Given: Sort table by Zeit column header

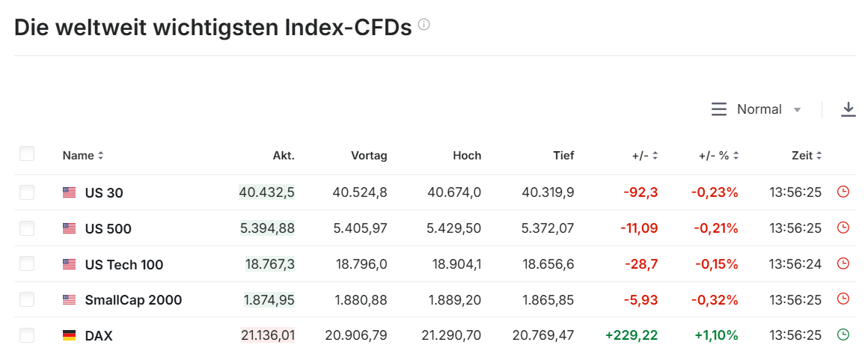Looking at the screenshot, I should coord(807,156).
